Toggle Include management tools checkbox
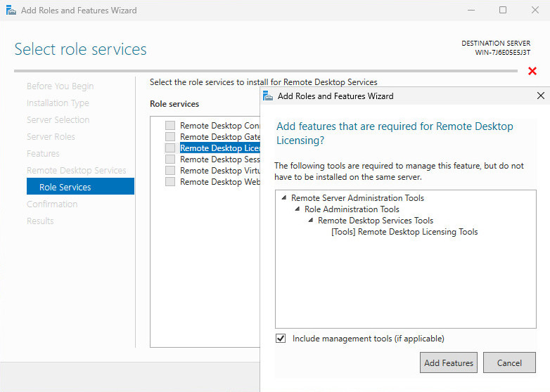The height and width of the screenshot is (392, 550). pyautogui.click(x=281, y=339)
